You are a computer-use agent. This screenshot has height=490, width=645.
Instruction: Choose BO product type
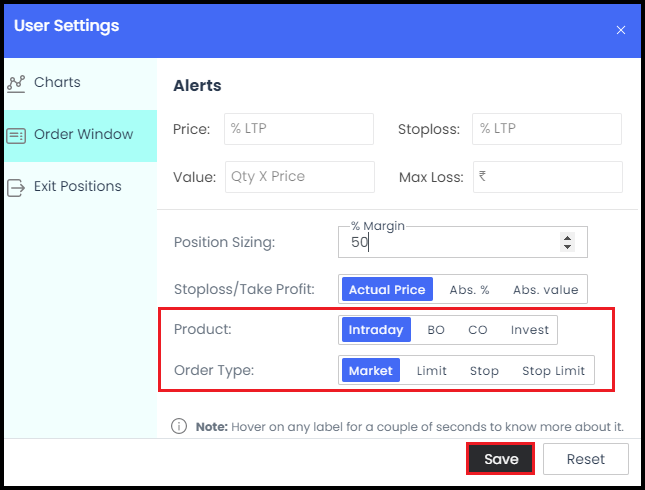436,330
